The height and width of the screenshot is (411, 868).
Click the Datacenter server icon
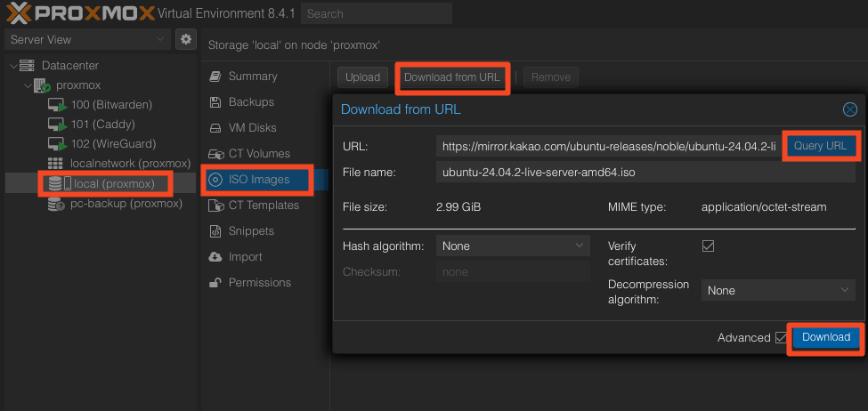coord(27,65)
